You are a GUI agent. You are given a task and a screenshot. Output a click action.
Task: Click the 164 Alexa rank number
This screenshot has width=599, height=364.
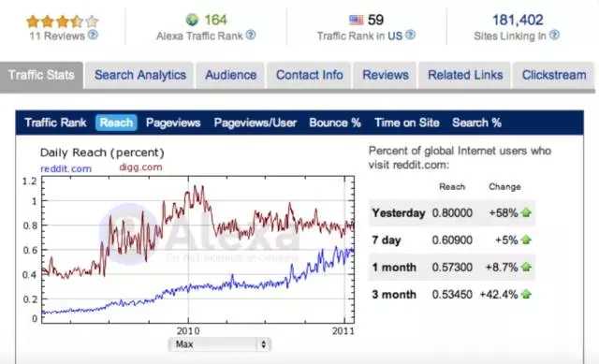(215, 20)
